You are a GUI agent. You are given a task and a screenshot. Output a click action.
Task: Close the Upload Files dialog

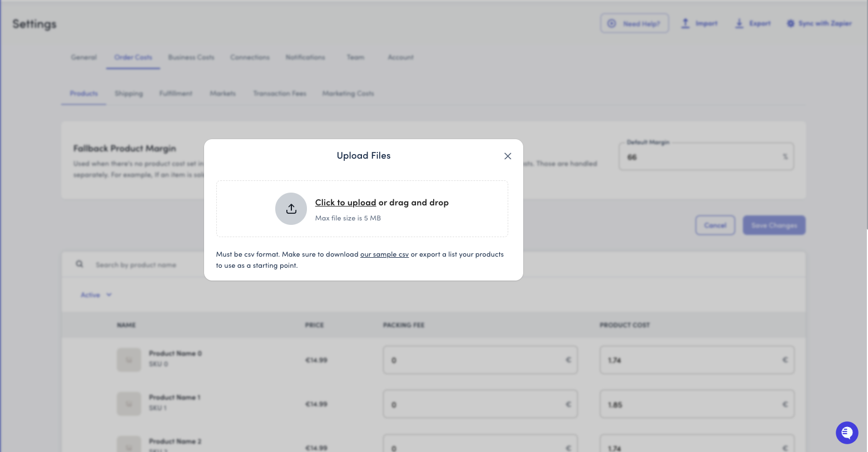pyautogui.click(x=508, y=156)
